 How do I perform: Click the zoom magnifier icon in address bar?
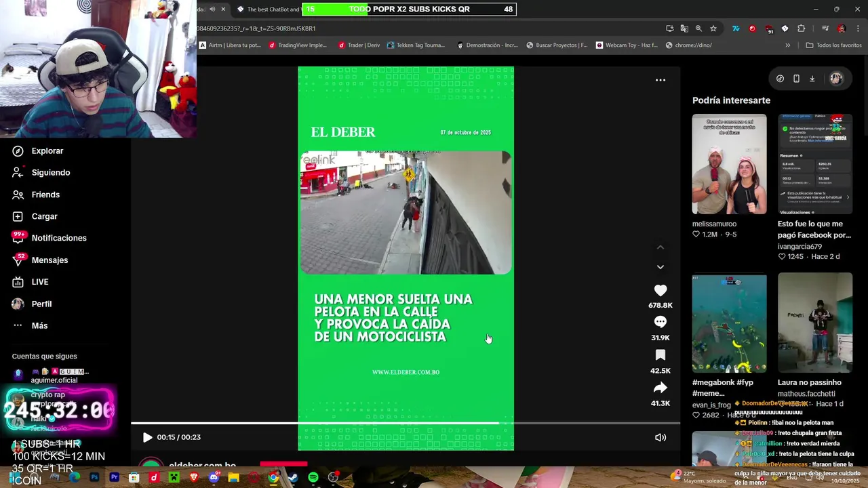[698, 28]
